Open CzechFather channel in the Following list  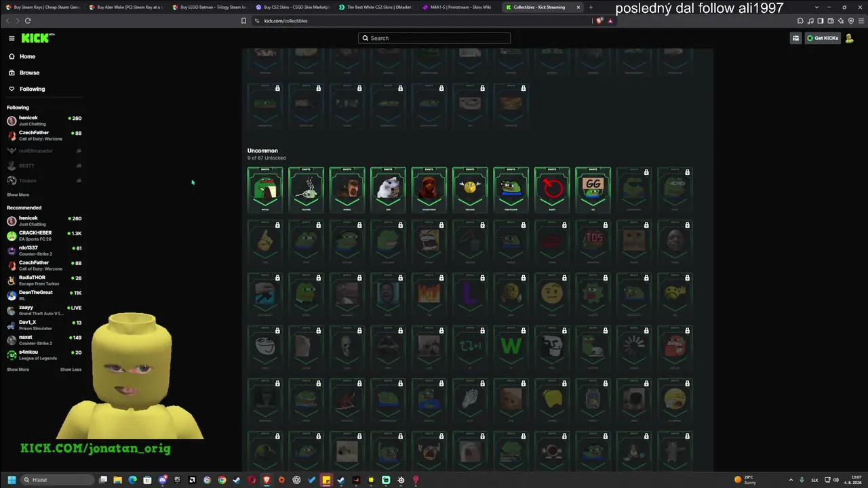[44, 136]
